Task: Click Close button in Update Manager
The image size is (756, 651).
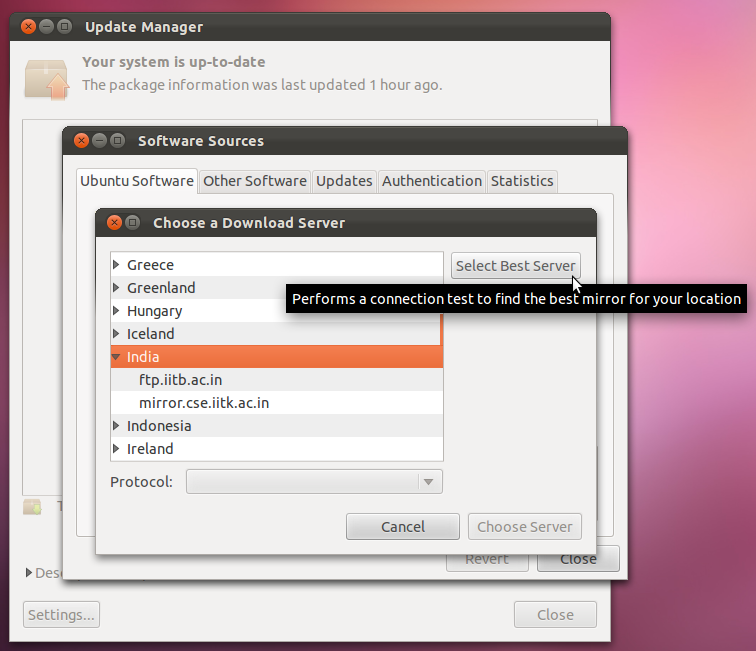Action: (555, 615)
